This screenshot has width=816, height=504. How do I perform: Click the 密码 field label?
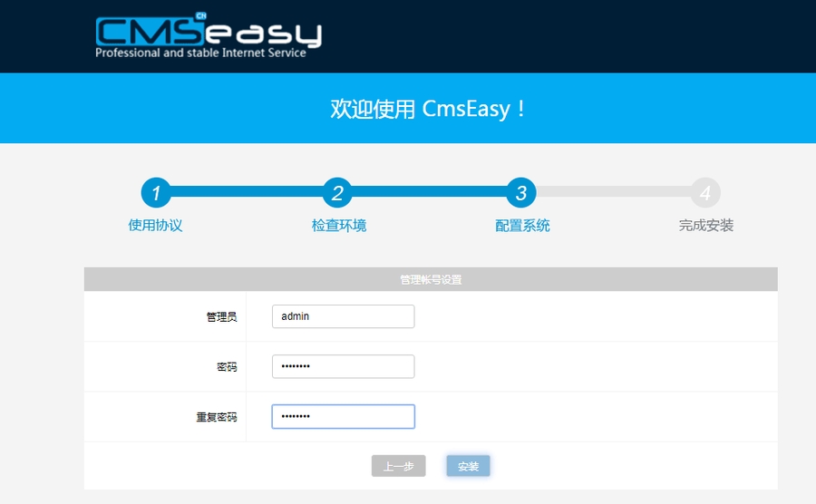pyautogui.click(x=227, y=367)
